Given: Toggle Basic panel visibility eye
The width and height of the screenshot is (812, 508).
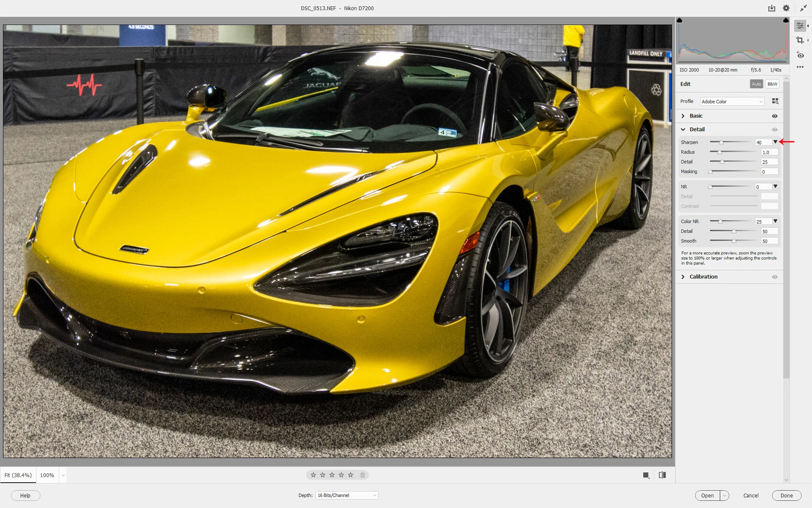Looking at the screenshot, I should [775, 116].
